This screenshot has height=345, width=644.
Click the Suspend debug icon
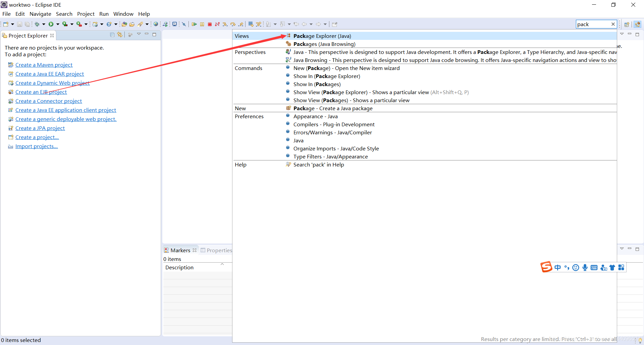click(202, 24)
